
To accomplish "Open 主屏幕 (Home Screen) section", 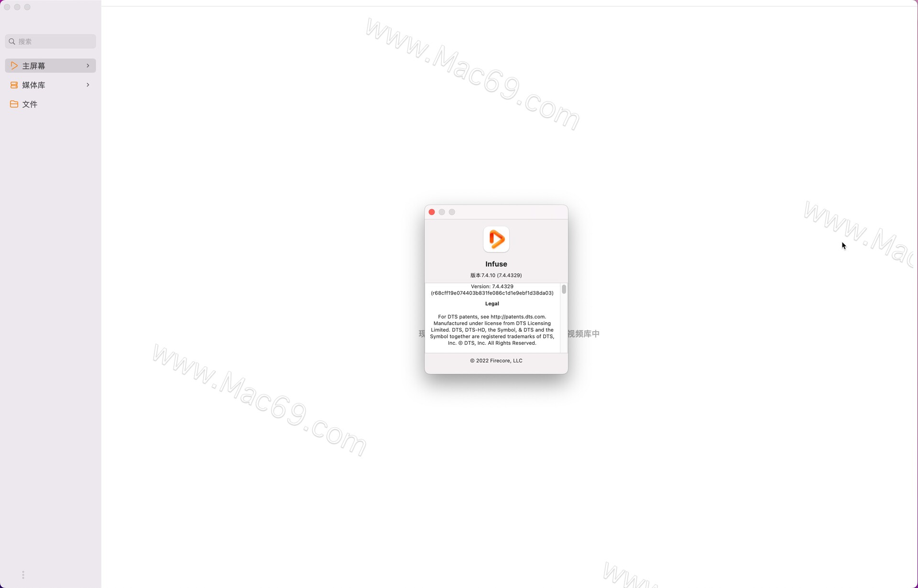I will 50,65.
